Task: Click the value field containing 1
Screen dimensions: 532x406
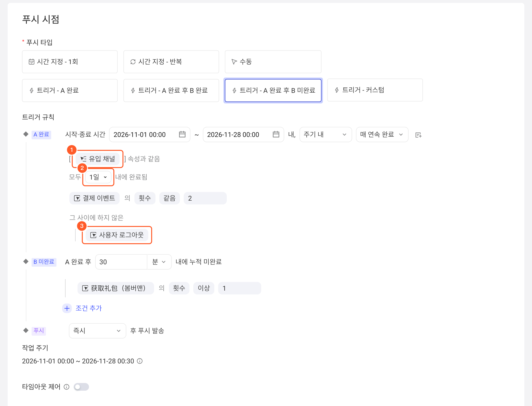Action: (239, 288)
